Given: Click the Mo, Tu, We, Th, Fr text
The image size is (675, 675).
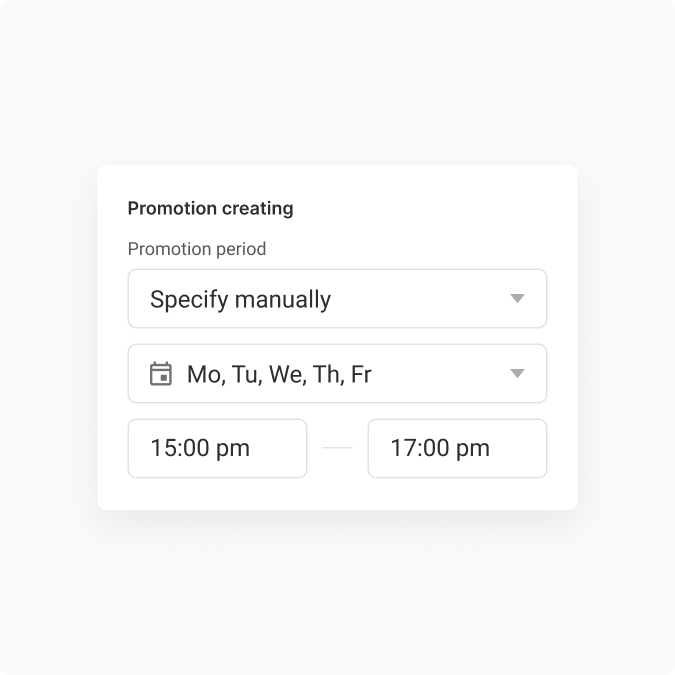Looking at the screenshot, I should pos(279,375).
